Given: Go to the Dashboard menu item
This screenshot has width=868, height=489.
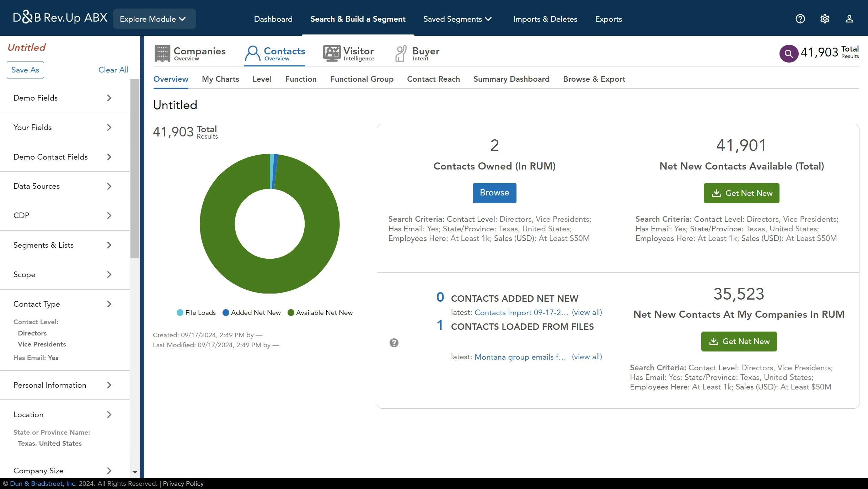Looking at the screenshot, I should (x=273, y=19).
